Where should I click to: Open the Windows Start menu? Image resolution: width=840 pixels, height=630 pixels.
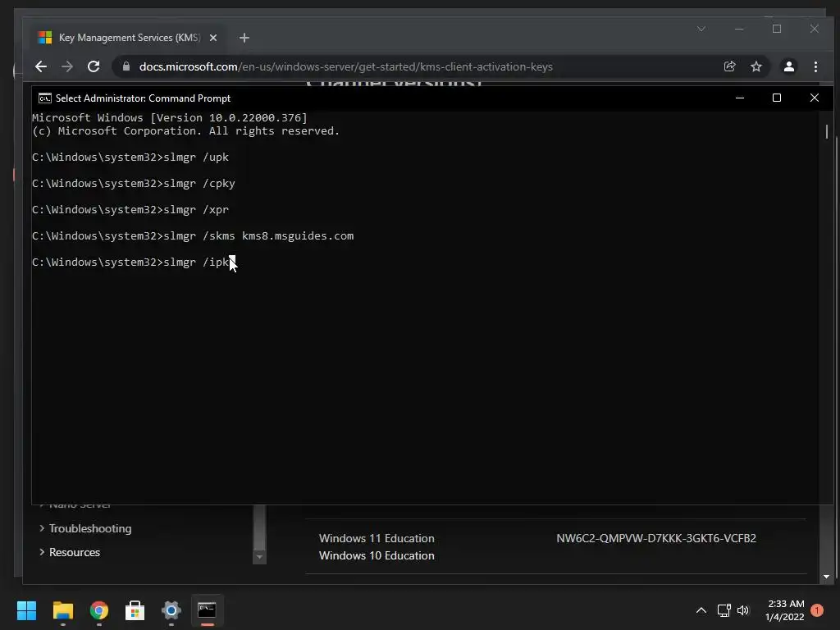click(26, 610)
